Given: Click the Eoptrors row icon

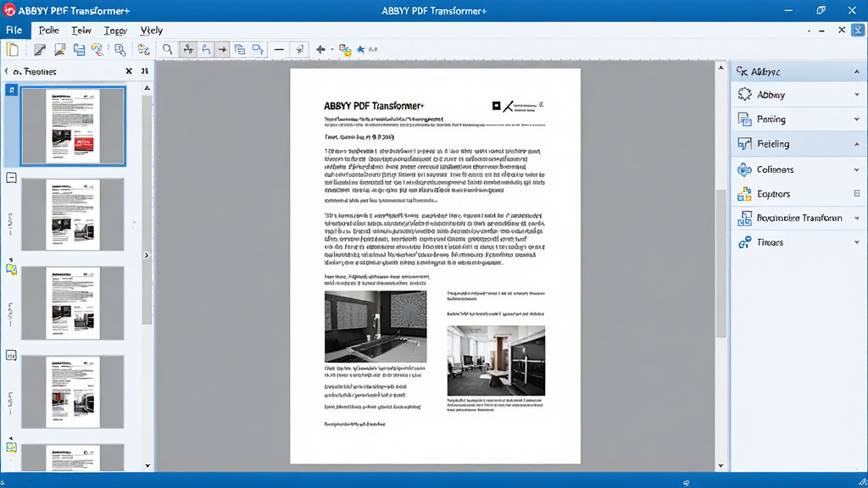Looking at the screenshot, I should coord(744,194).
